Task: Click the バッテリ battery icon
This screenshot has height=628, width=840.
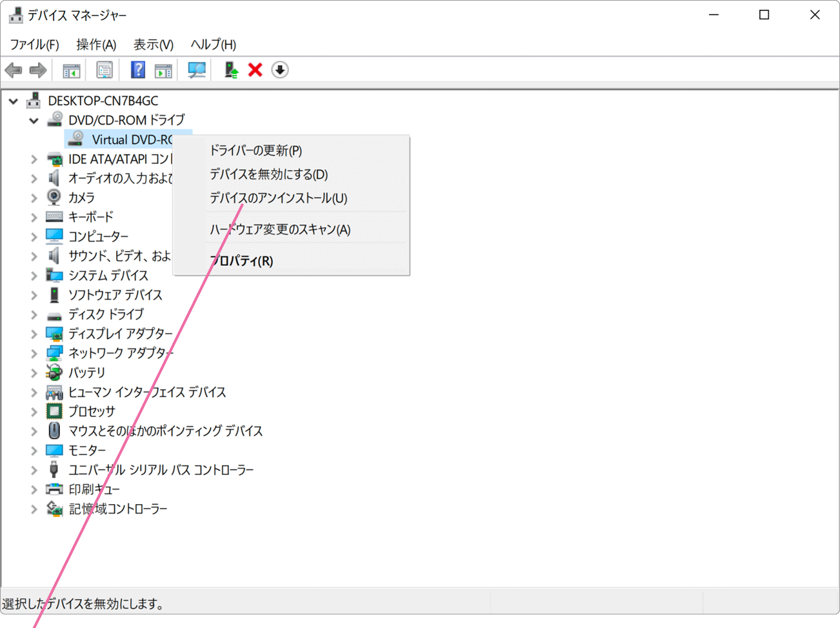Action: pos(54,372)
